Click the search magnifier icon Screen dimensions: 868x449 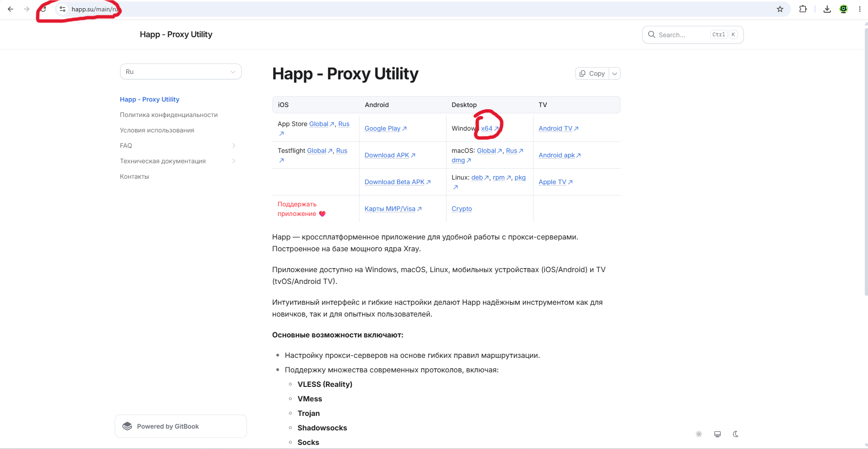652,34
